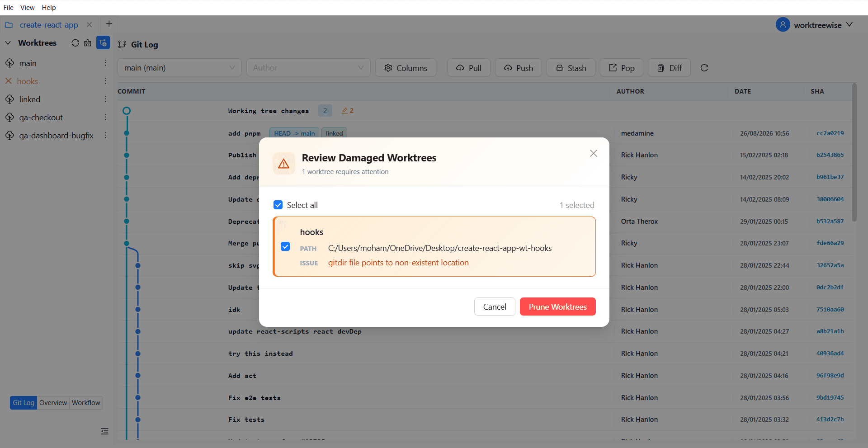Viewport: 868px width, 448px height.
Task: Open the three-dot menu for qa-checkout worktree
Action: coord(106,117)
